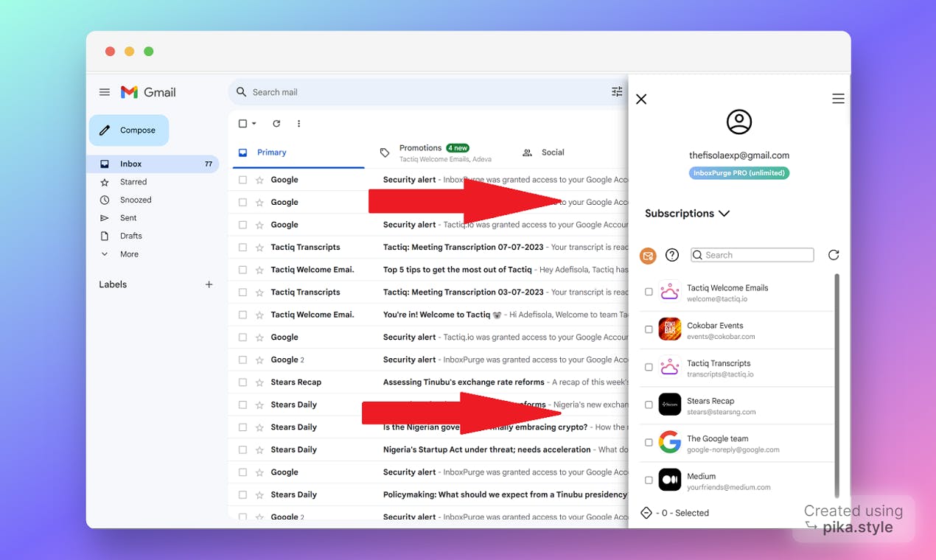Add a new label with plus icon
Image resolution: width=936 pixels, height=560 pixels.
pos(209,284)
